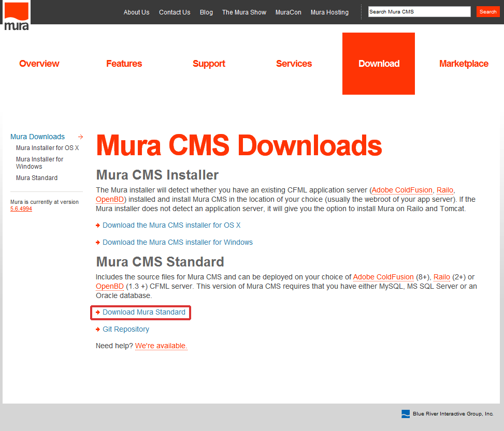The height and width of the screenshot is (431, 504).
Task: Click the version number 5.6.4994 link
Action: 21,209
